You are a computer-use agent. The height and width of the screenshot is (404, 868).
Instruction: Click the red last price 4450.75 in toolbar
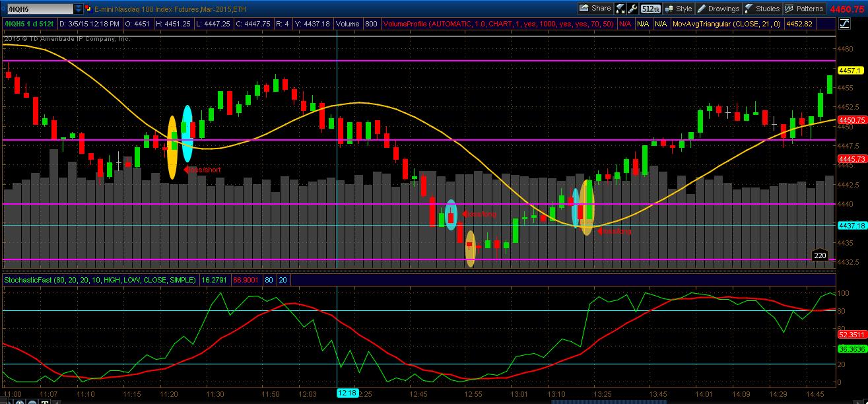coord(848,9)
